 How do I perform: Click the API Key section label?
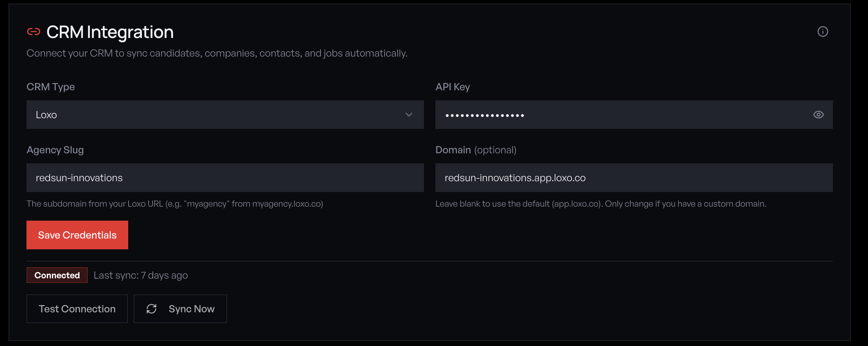[x=453, y=87]
